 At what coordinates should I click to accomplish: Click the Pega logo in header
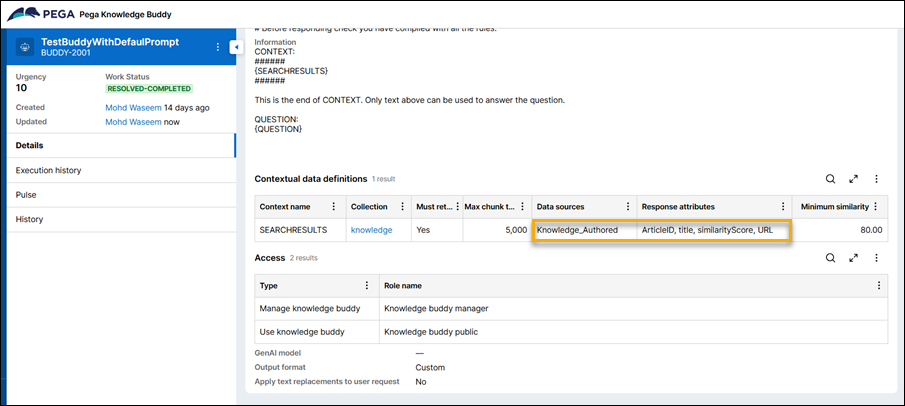click(x=40, y=14)
